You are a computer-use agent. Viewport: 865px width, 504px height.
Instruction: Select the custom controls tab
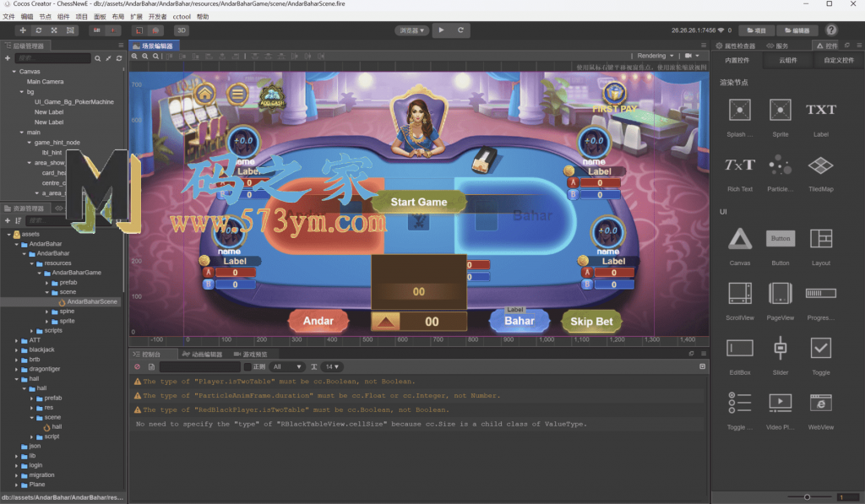839,60
